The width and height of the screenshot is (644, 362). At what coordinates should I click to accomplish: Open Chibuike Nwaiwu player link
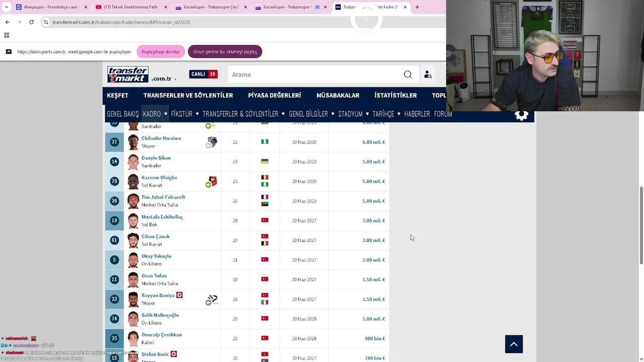(161, 138)
